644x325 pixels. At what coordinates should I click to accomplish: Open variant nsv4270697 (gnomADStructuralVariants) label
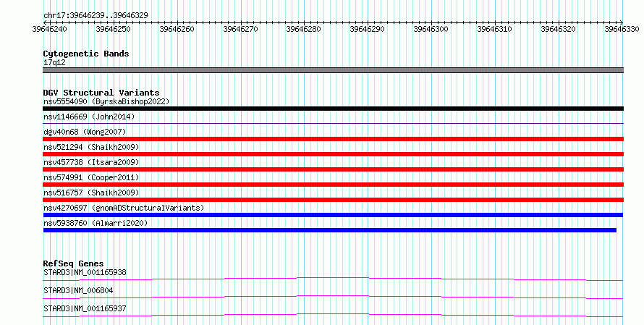[124, 208]
